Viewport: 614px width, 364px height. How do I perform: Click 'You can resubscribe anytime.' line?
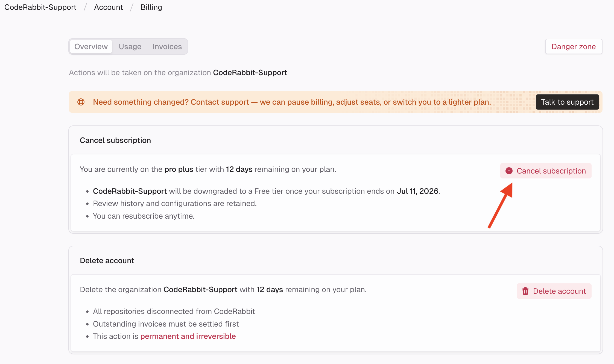[144, 216]
